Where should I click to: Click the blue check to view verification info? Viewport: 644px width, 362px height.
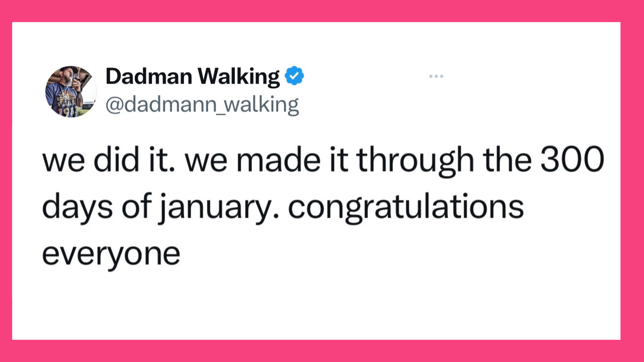pyautogui.click(x=294, y=76)
